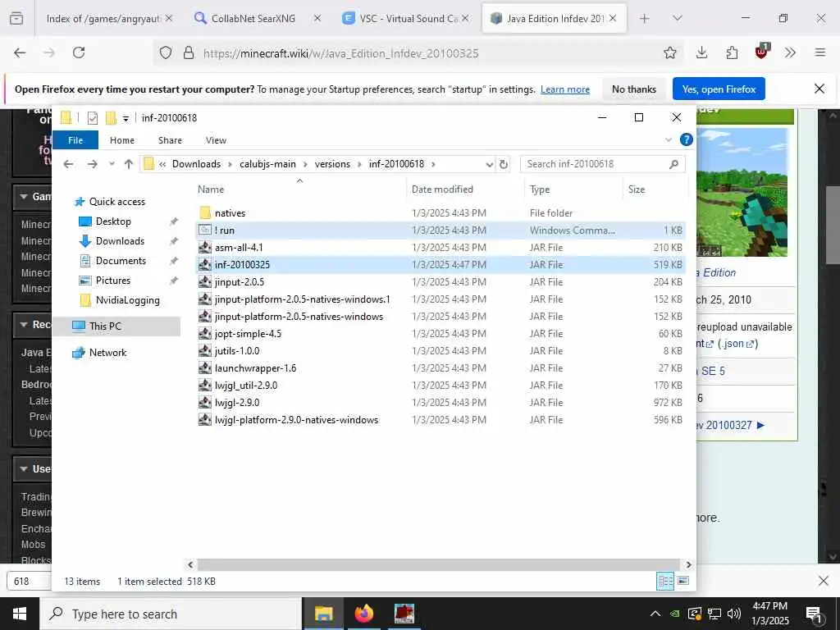Open the natives folder icon

coord(204,212)
